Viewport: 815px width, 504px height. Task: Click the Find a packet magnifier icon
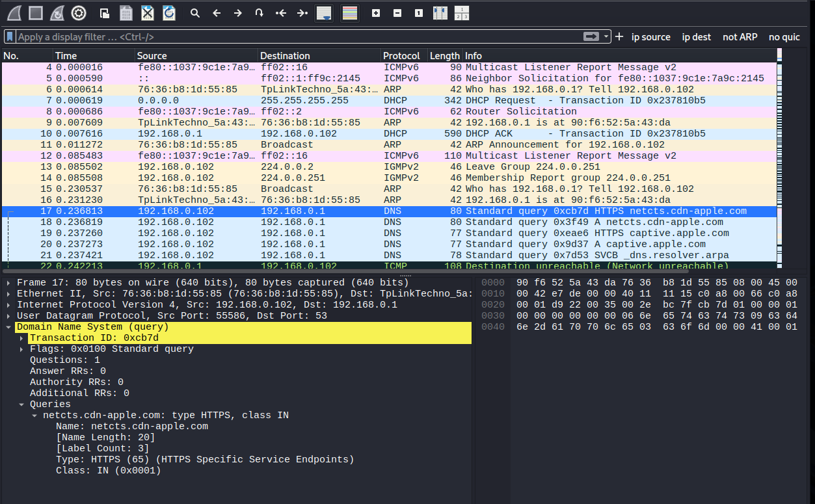[x=194, y=12]
